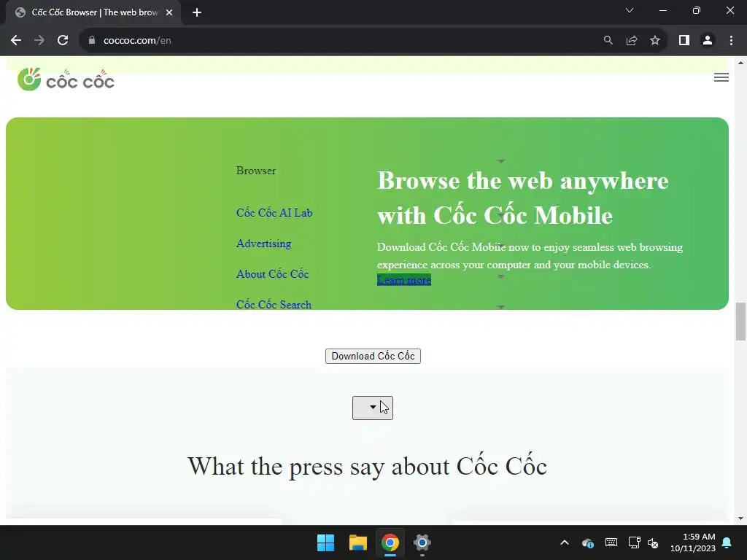Image resolution: width=747 pixels, height=560 pixels.
Task: Reload the coccoc.com page
Action: coord(63,41)
